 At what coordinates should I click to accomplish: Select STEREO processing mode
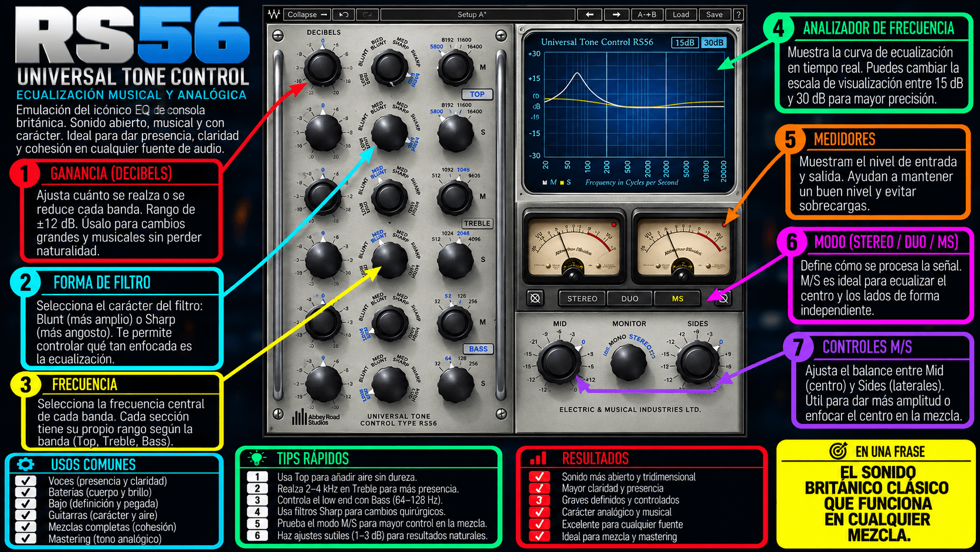coord(582,299)
